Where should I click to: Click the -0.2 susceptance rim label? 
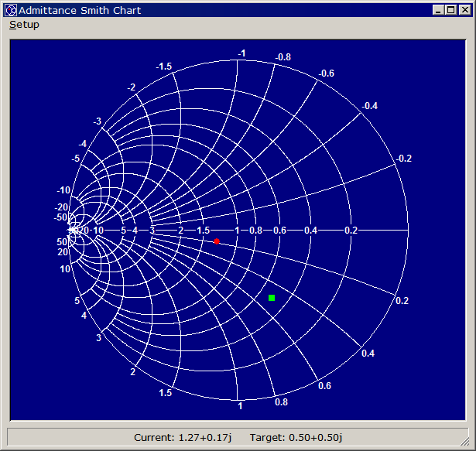(x=404, y=158)
